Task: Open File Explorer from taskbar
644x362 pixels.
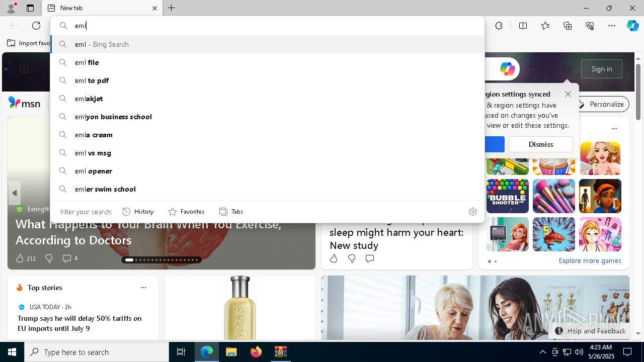Action: [x=231, y=352]
